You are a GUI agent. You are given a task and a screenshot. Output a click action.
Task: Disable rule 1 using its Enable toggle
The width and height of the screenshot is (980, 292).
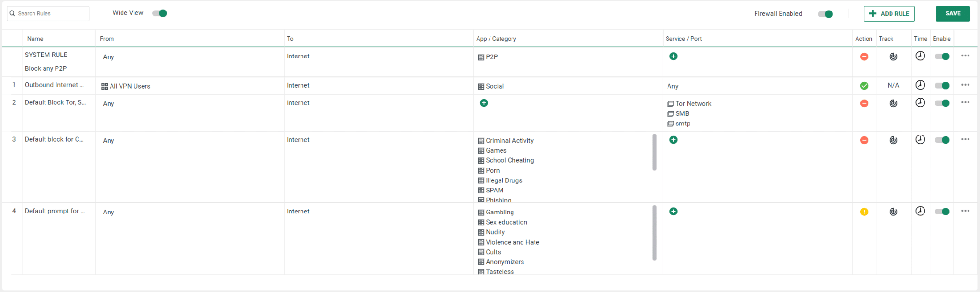point(942,86)
